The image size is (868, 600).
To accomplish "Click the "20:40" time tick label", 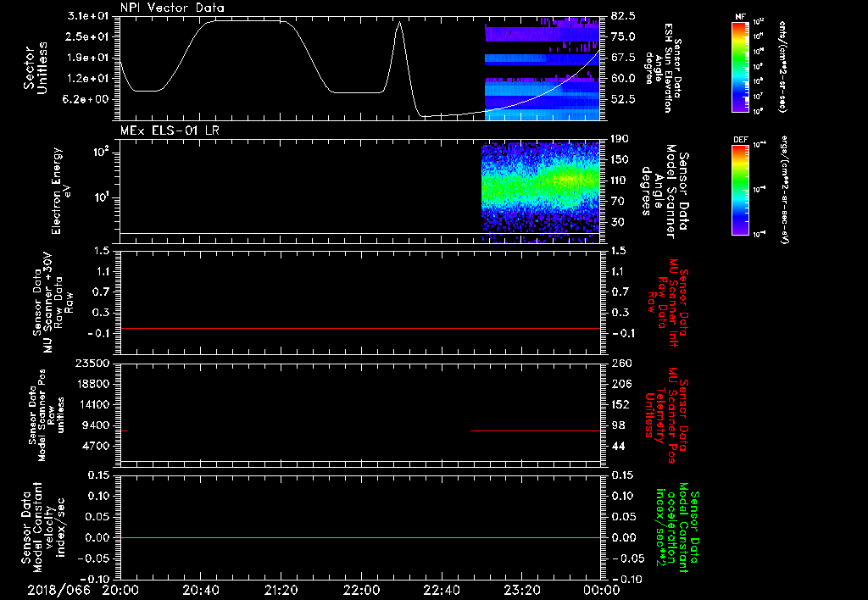I will tap(200, 590).
